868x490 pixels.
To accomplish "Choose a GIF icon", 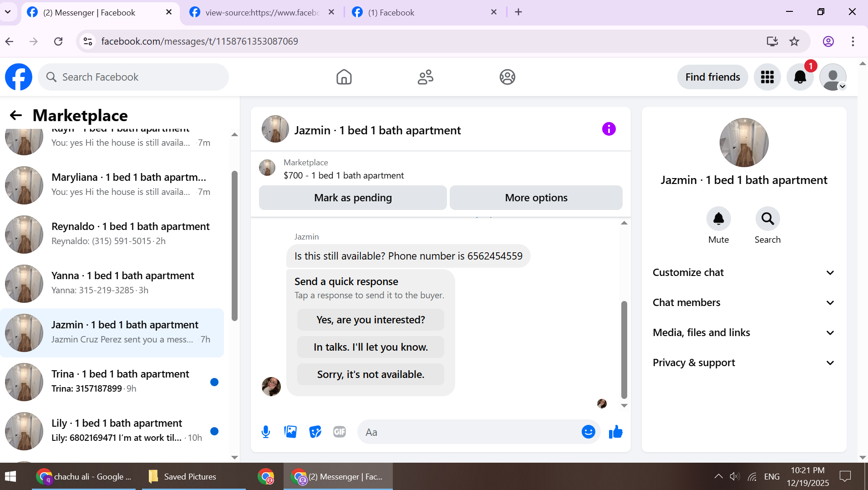I will (340, 432).
